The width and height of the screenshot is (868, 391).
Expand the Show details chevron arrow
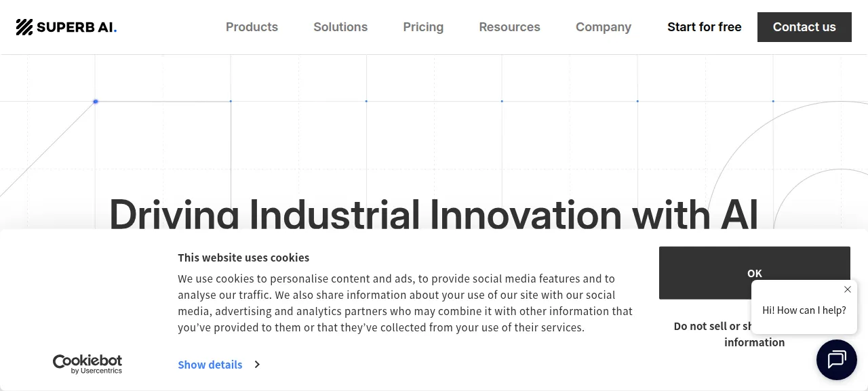(257, 365)
